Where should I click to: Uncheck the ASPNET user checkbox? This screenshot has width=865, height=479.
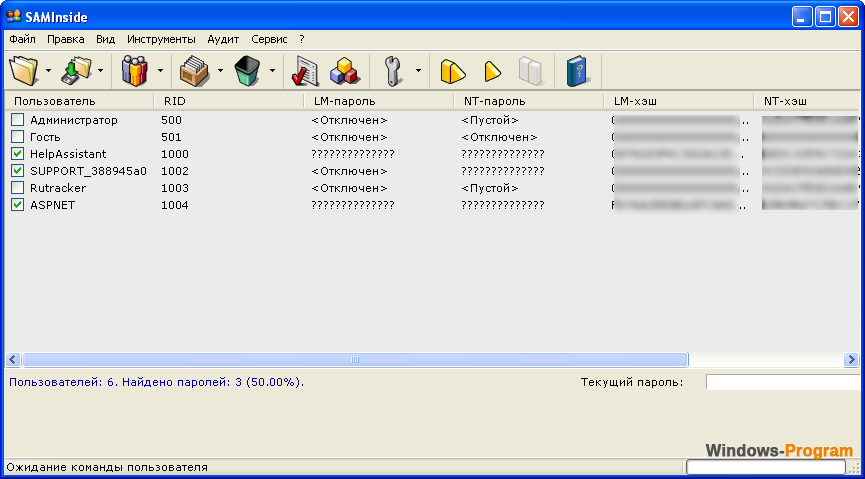click(18, 205)
